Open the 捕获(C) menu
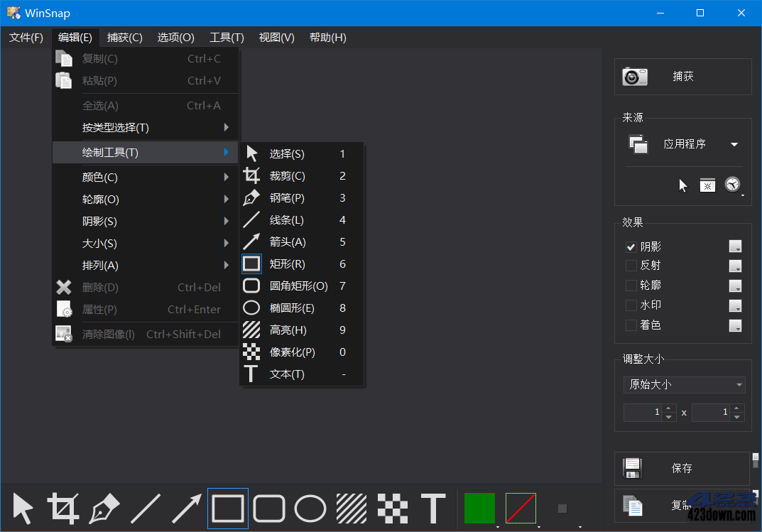Viewport: 762px width, 532px height. (124, 37)
